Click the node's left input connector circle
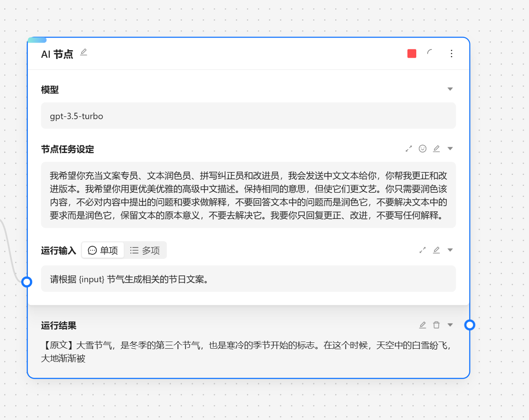This screenshot has width=529, height=420. [x=27, y=282]
